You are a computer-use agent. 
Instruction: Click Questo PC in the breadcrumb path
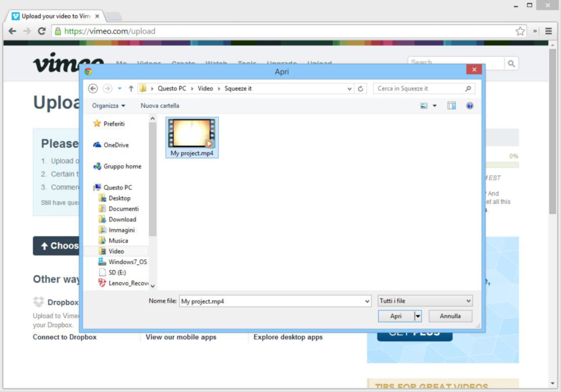(172, 88)
